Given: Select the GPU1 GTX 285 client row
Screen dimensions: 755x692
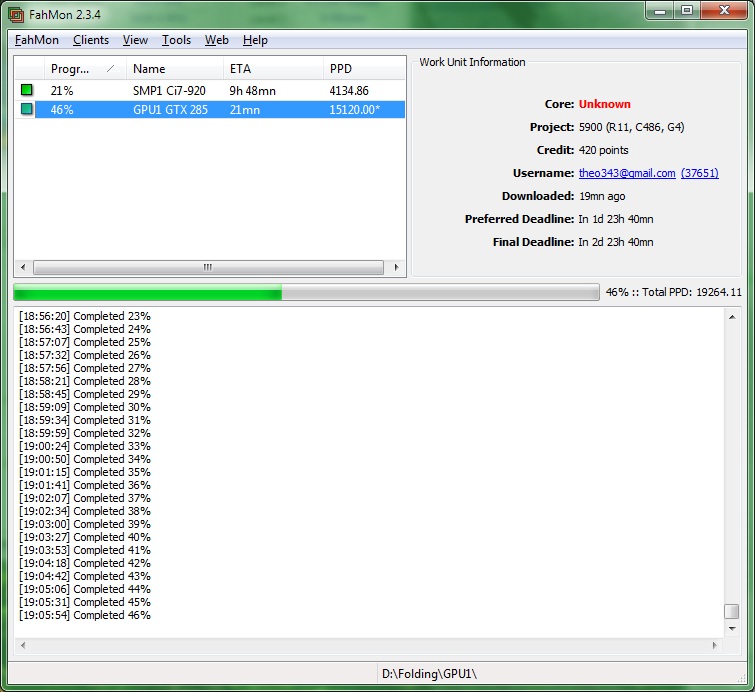Looking at the screenshot, I should (210, 110).
